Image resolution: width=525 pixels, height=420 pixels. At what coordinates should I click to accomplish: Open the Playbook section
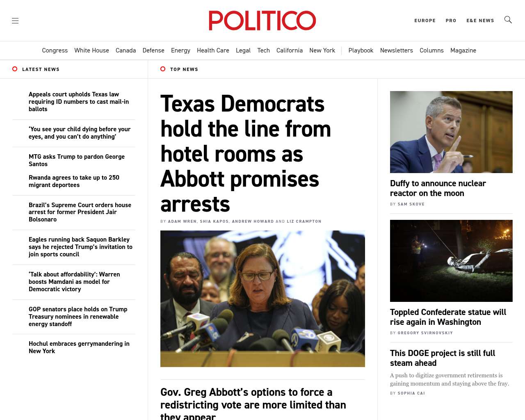361,50
